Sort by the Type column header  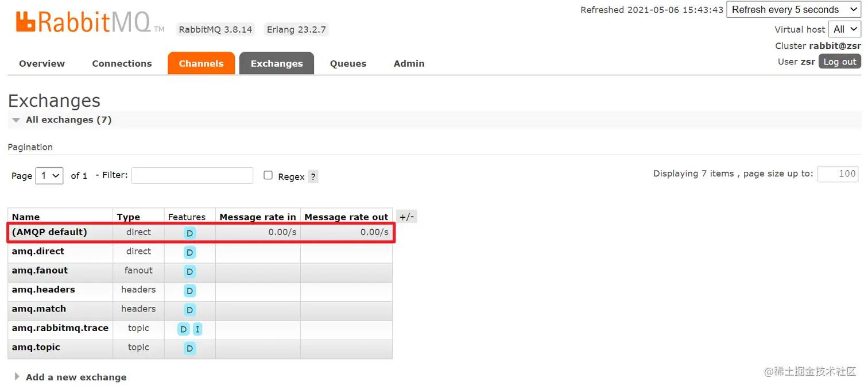tap(129, 217)
